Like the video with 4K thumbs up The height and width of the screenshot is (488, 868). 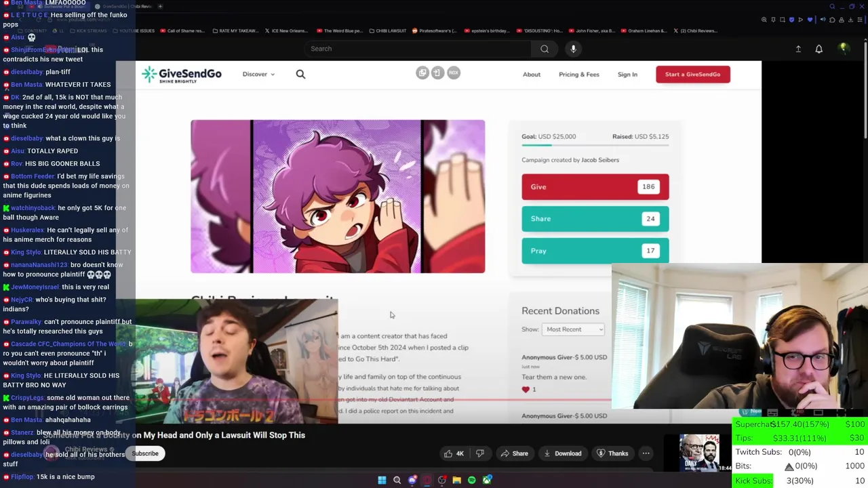(x=453, y=453)
